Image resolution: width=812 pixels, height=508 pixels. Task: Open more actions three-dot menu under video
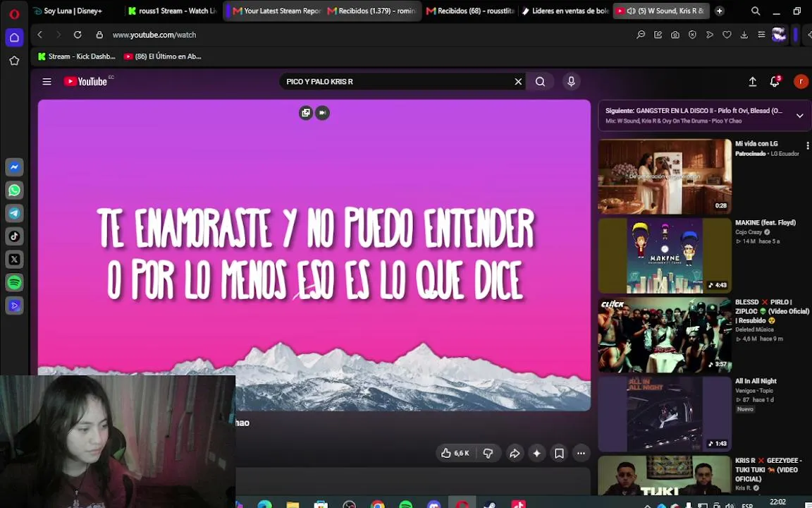(581, 453)
